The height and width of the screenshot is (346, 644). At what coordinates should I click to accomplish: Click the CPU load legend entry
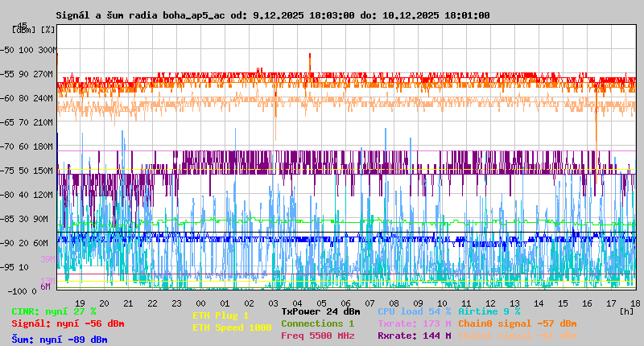point(414,311)
